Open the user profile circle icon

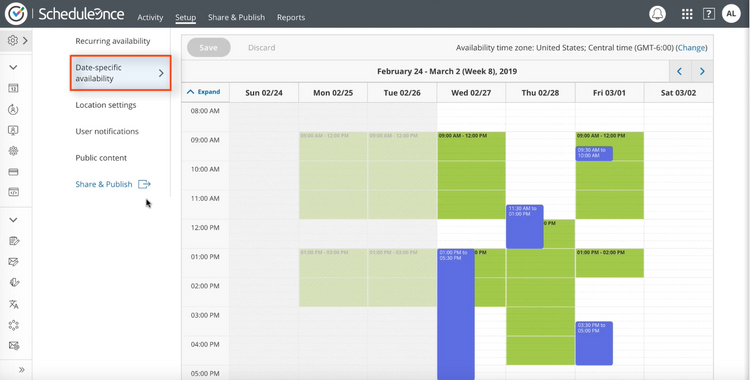point(13,109)
